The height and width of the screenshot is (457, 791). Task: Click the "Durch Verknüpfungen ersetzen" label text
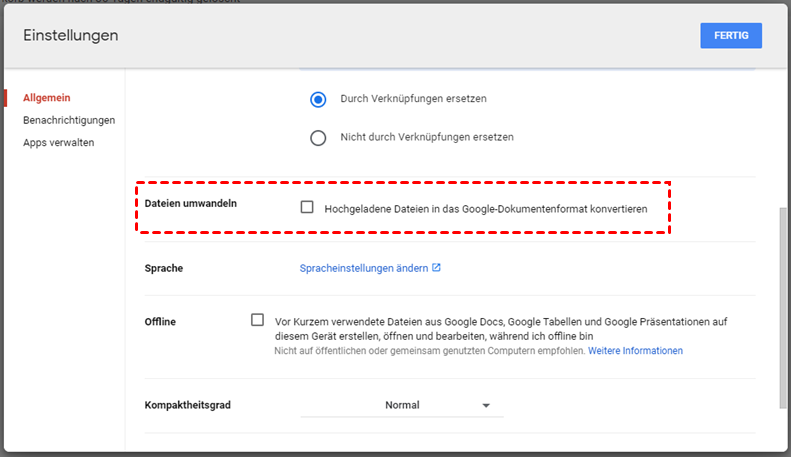[x=414, y=99]
